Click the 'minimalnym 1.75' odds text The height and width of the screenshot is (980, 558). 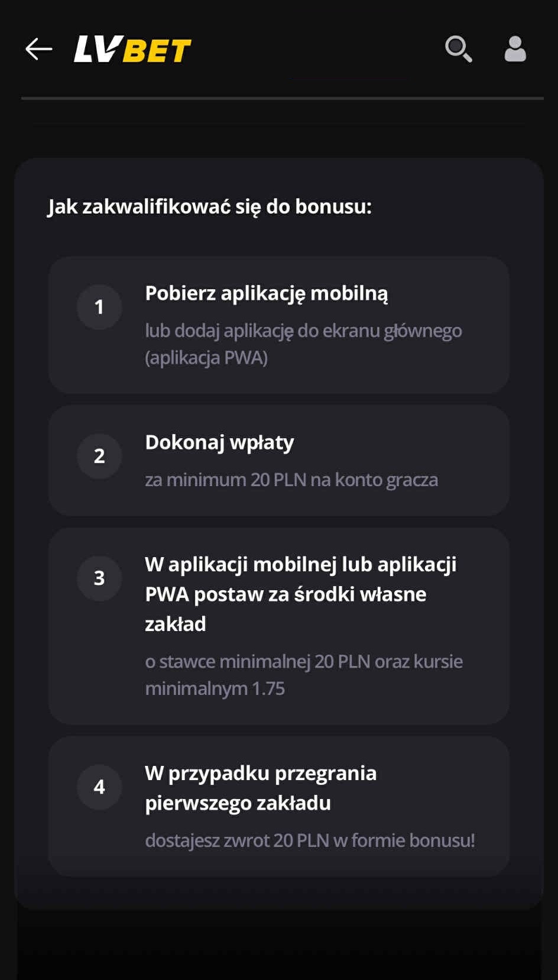pyautogui.click(x=215, y=688)
